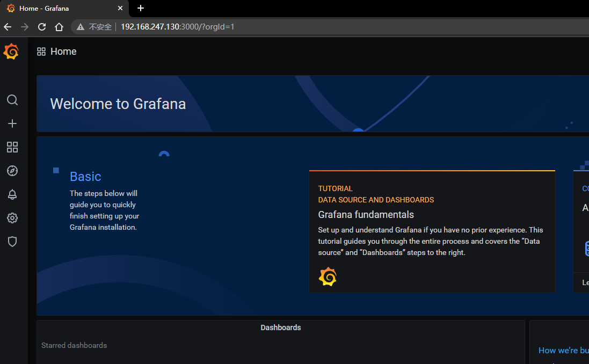The width and height of the screenshot is (589, 364).
Task: Click the browser address bar URL
Action: click(178, 27)
